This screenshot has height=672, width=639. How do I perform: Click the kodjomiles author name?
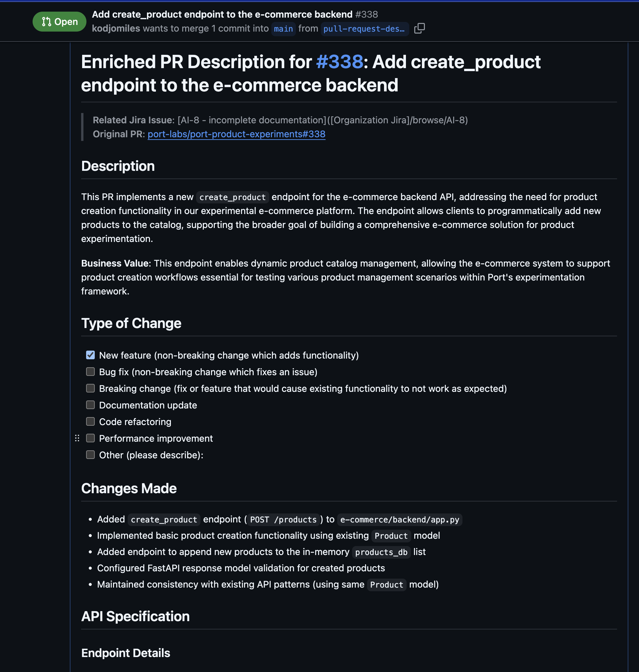[116, 29]
